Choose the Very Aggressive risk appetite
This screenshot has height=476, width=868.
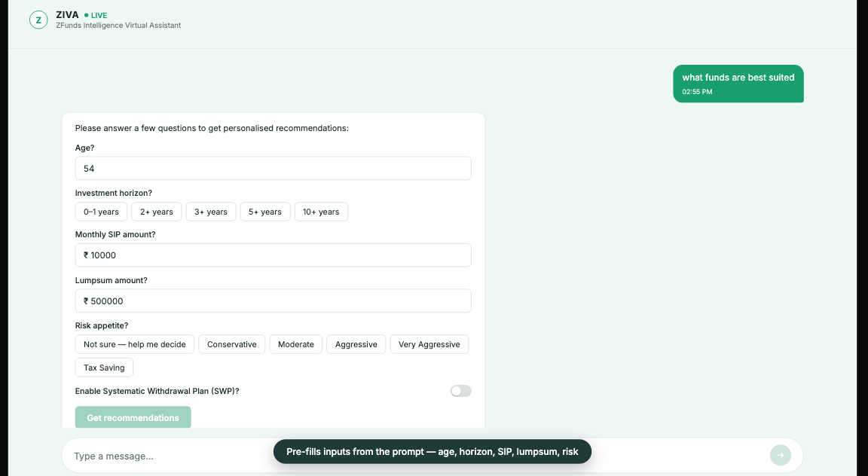click(x=429, y=344)
